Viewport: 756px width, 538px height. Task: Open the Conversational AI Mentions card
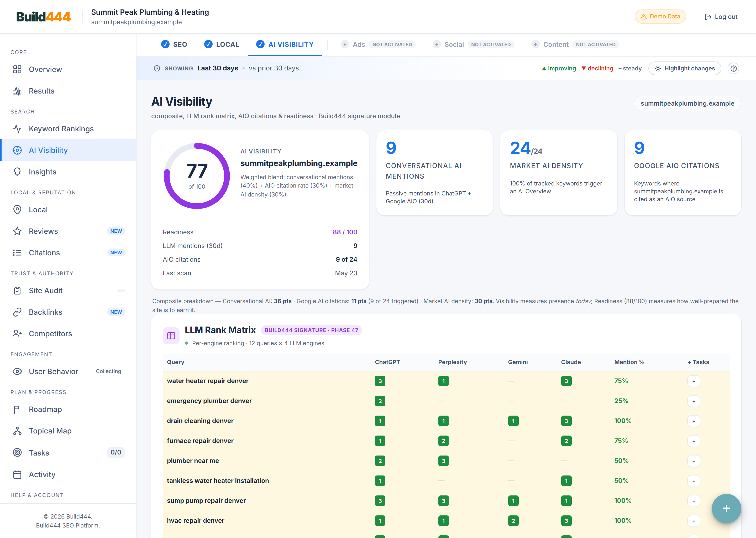[x=434, y=173]
